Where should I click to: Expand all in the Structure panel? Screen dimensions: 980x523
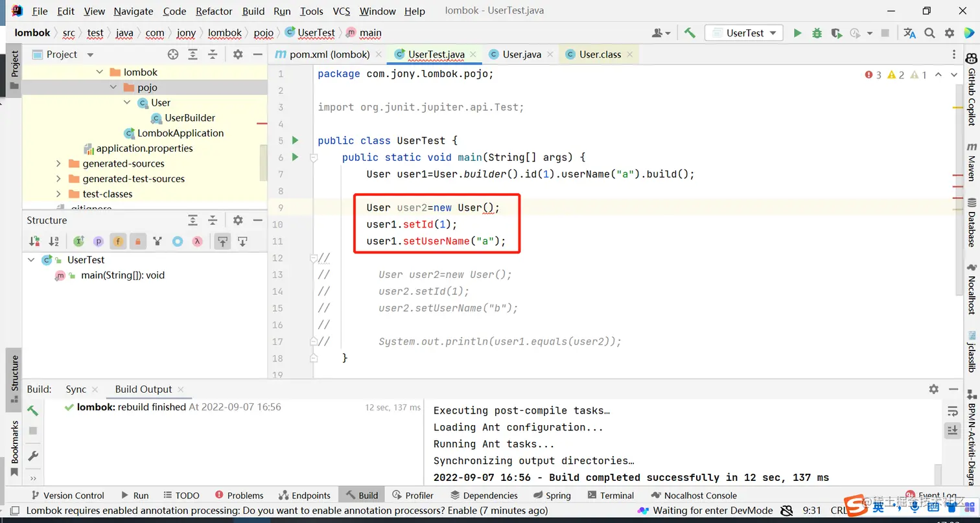click(x=192, y=220)
